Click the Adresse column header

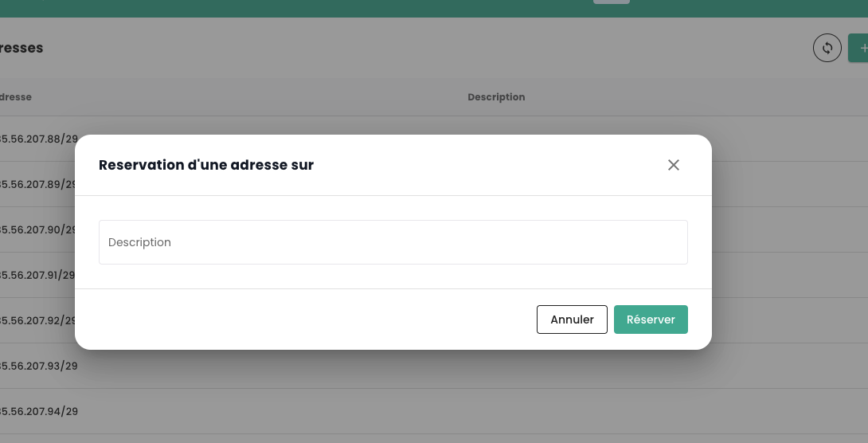16,97
